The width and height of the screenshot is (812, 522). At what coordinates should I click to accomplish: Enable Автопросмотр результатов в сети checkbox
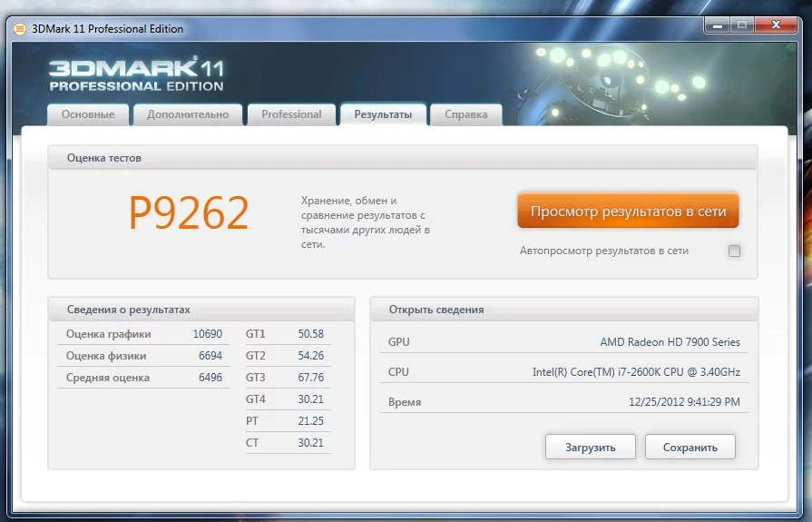point(734,251)
